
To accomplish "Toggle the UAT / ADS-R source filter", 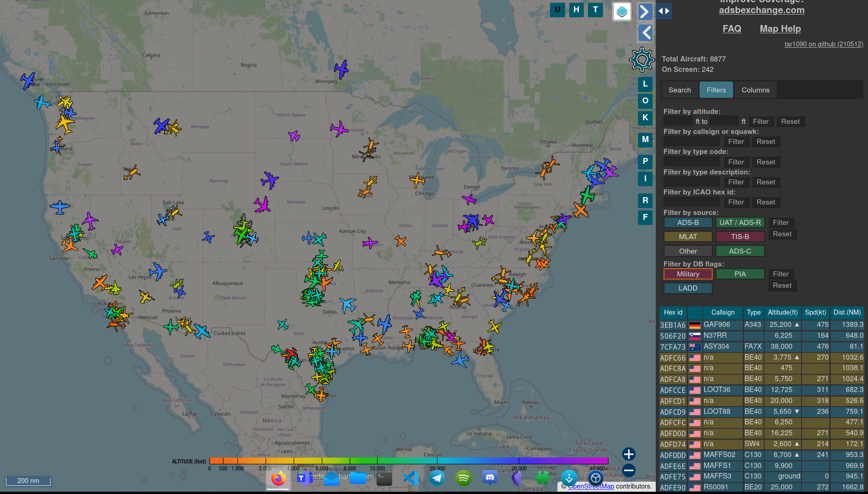I will click(x=740, y=223).
